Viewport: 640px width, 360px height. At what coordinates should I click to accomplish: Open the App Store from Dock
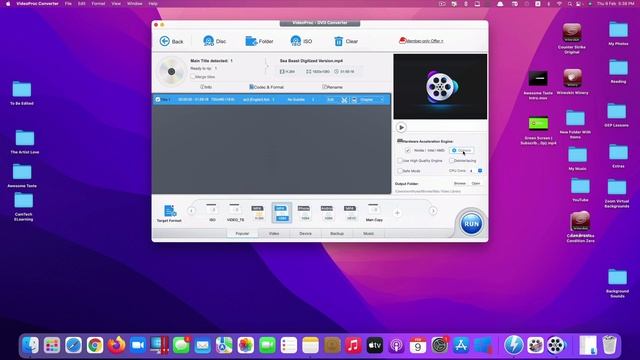pos(461,346)
